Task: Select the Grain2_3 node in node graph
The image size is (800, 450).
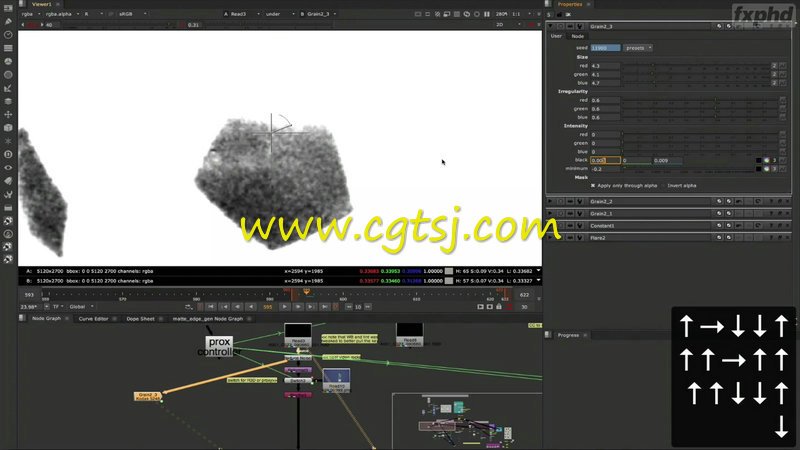Action: tap(148, 396)
